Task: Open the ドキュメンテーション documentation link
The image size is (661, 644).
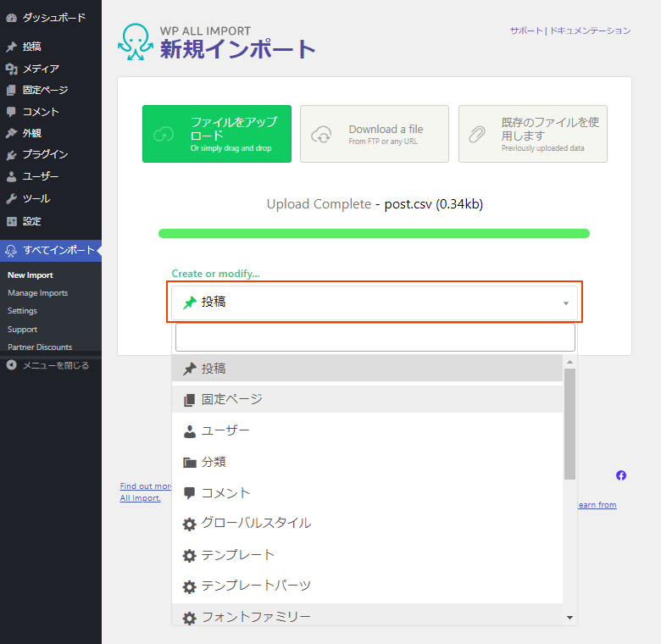Action: (590, 31)
